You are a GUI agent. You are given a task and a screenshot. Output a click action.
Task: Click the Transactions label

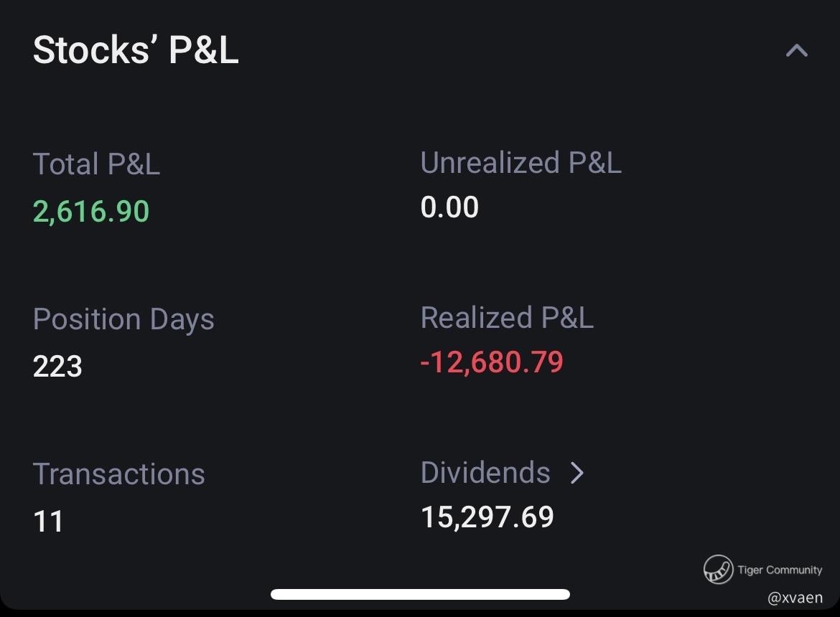coord(119,474)
